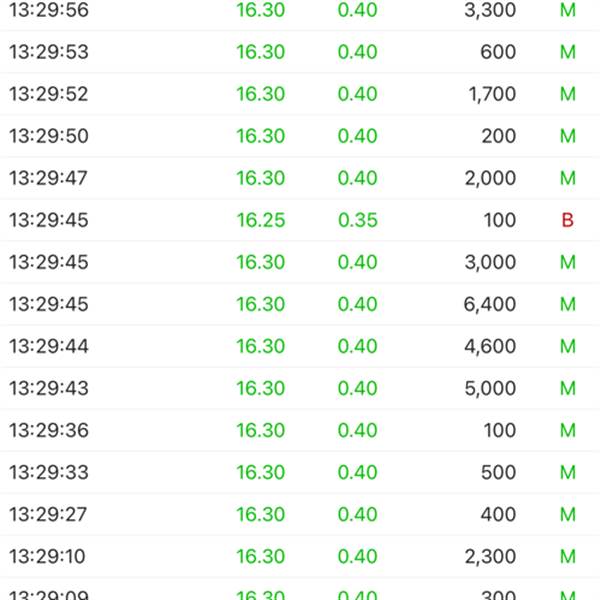Select the 16.25 price trade row
Image resolution: width=600 pixels, height=600 pixels.
coord(300,220)
